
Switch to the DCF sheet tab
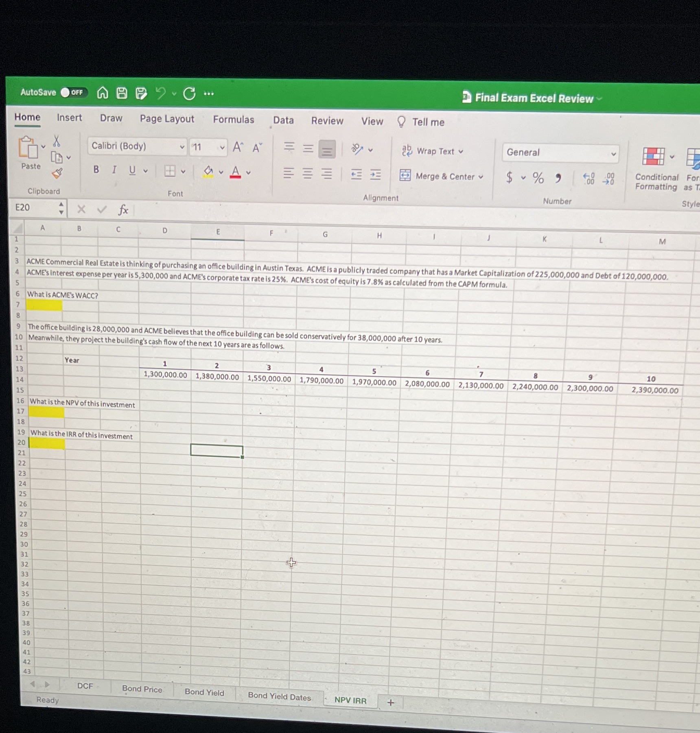pyautogui.click(x=85, y=686)
